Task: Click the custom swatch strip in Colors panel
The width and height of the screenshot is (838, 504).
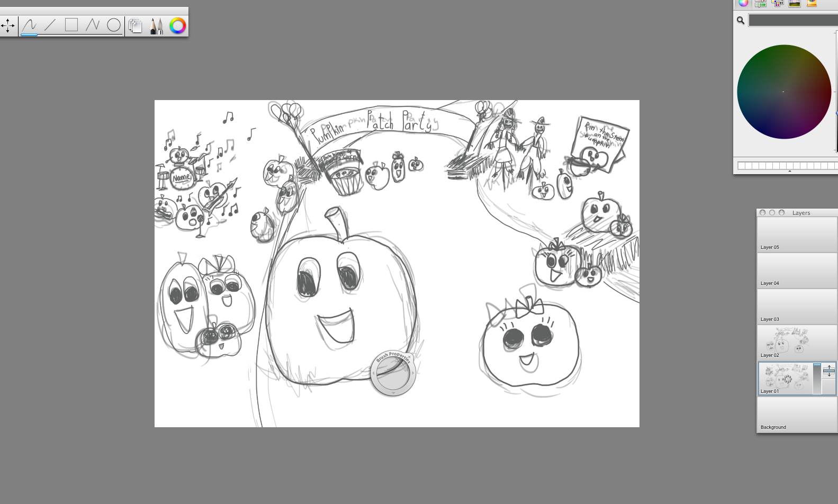Action: click(788, 166)
